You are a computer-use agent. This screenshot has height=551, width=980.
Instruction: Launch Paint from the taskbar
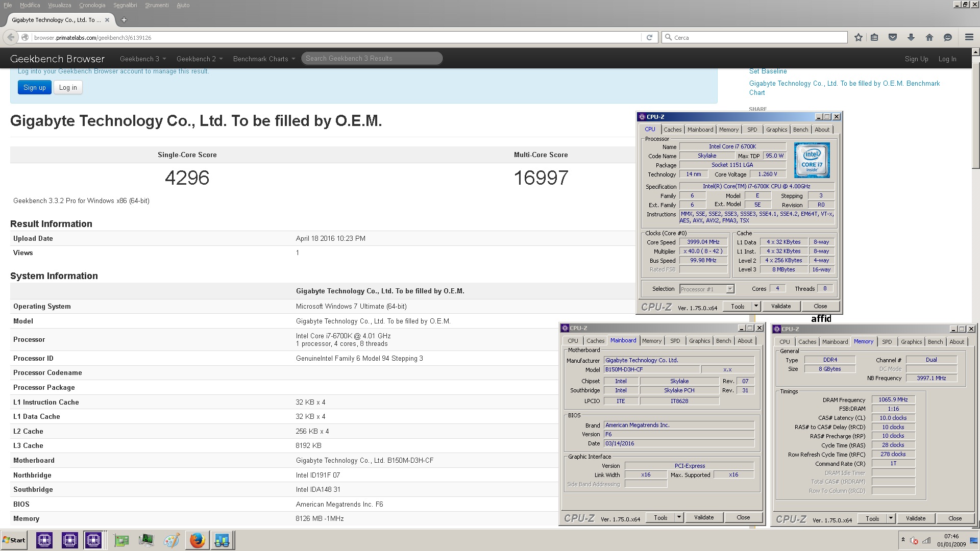point(171,540)
